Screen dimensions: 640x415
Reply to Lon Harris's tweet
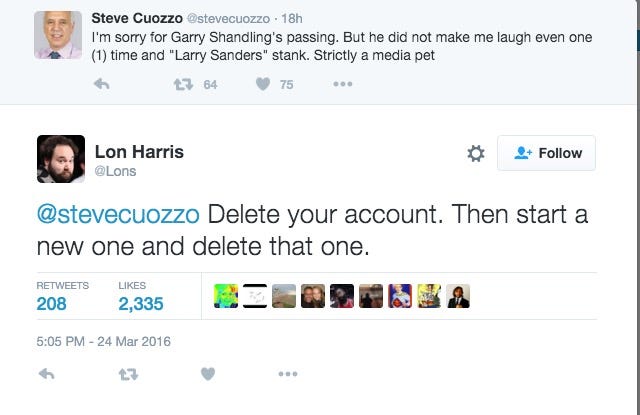pos(47,374)
